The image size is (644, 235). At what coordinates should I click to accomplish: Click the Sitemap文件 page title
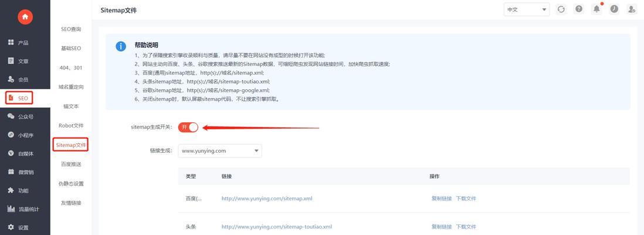point(118,11)
